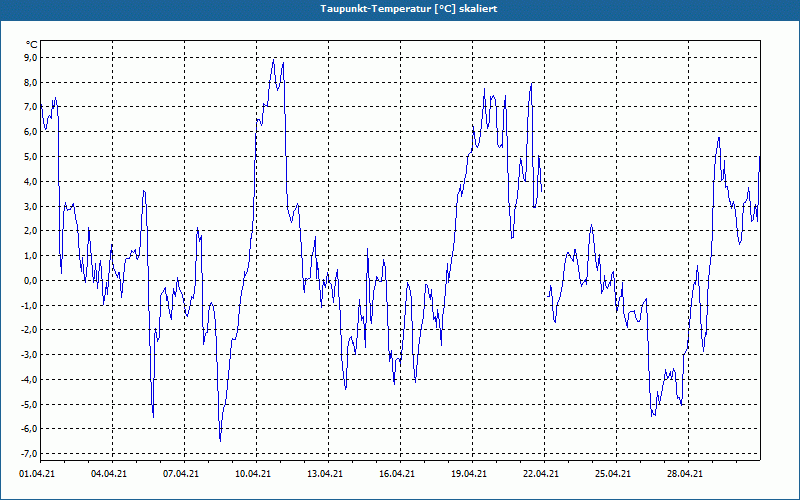The image size is (800, 500).
Task: Select the 0,0 y-axis label
Action: [x=31, y=280]
